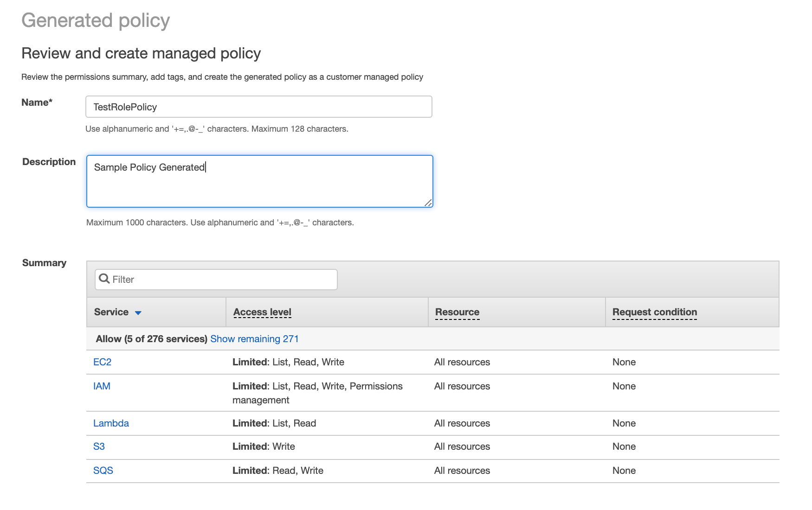The image size is (812, 510).
Task: Click the Service column header
Action: 111,312
